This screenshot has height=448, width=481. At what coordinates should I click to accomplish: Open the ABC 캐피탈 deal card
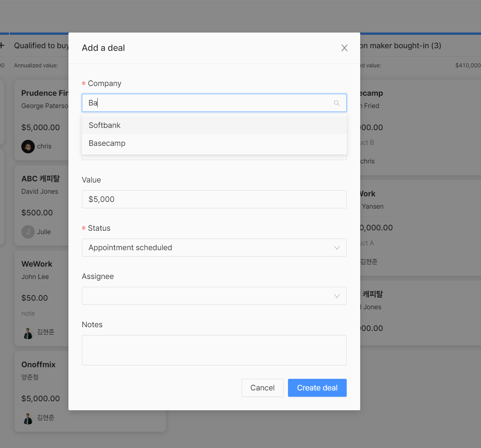(42, 205)
